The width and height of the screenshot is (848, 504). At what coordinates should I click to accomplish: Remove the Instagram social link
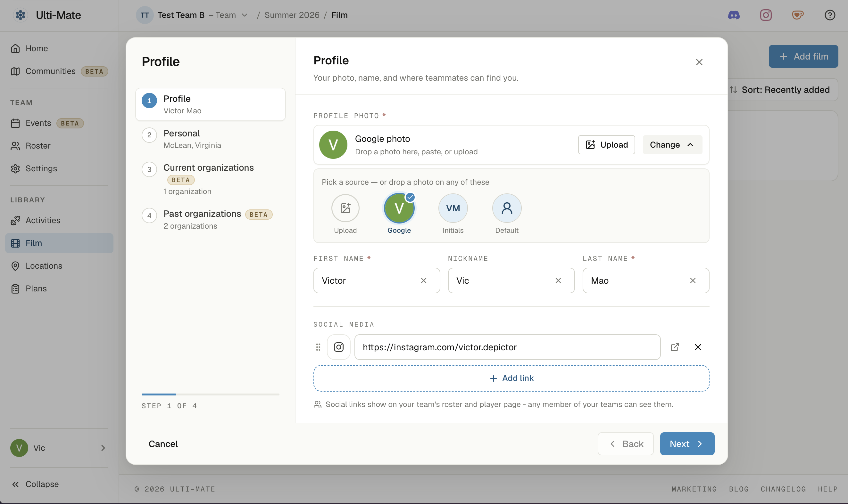click(x=698, y=347)
